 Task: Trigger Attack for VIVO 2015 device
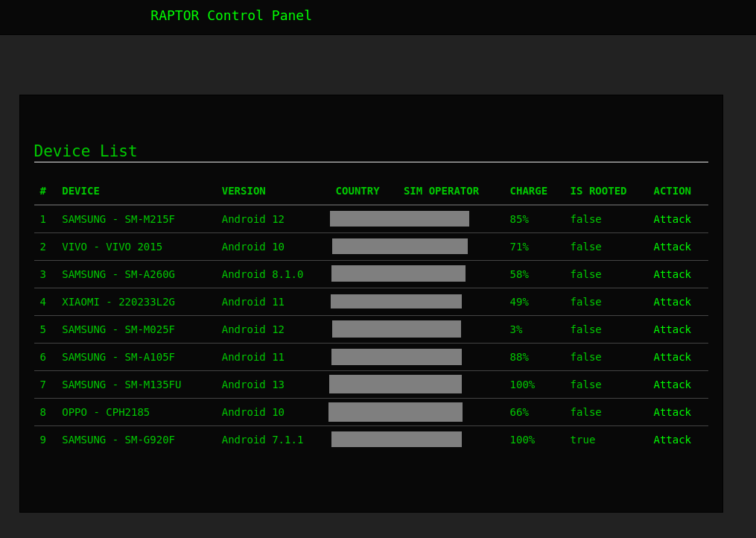pos(672,247)
